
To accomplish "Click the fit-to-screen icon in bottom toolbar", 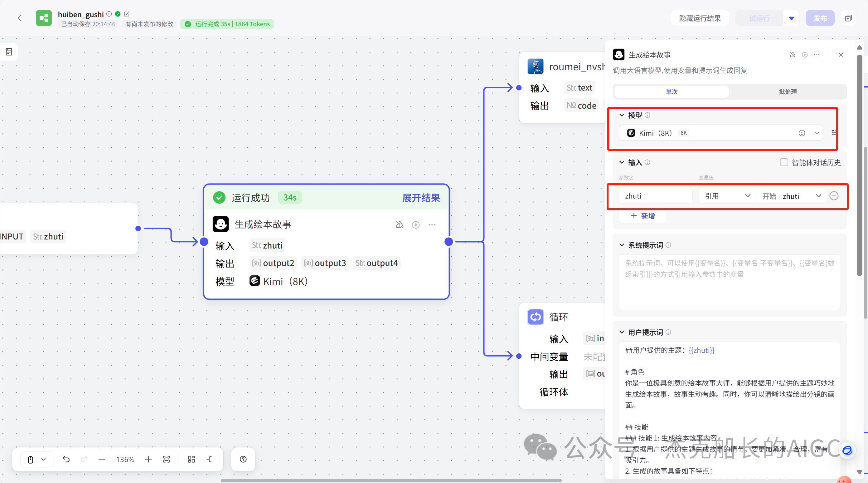I will click(167, 459).
